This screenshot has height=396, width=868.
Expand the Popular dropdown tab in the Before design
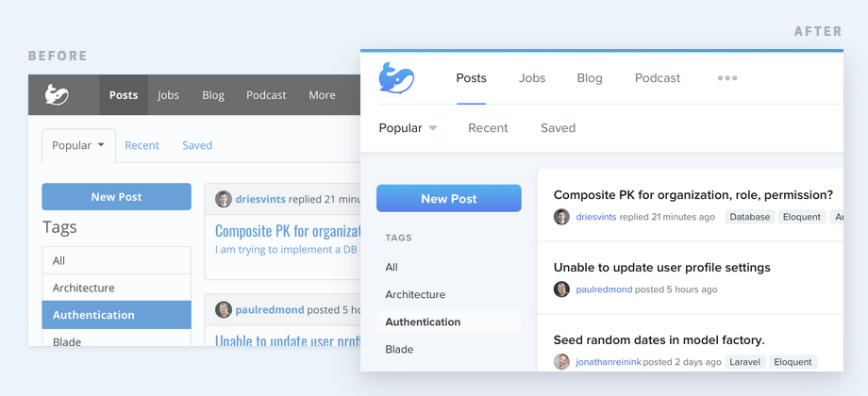[78, 145]
